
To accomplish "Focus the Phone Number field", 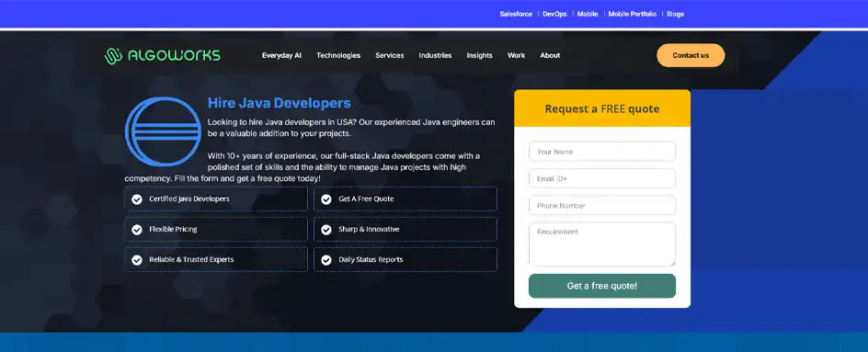I will pos(602,205).
